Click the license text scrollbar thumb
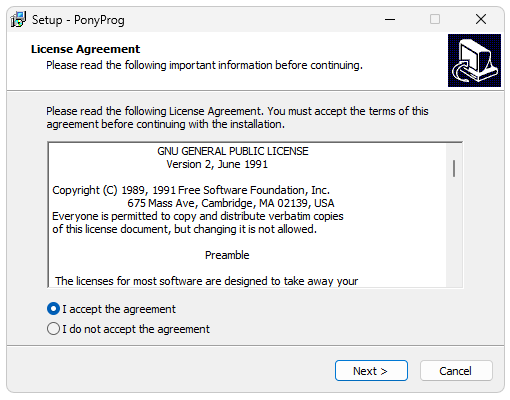 tap(454, 168)
